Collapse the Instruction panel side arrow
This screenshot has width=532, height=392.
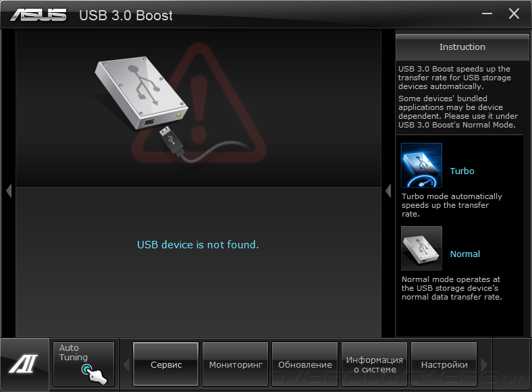click(388, 190)
